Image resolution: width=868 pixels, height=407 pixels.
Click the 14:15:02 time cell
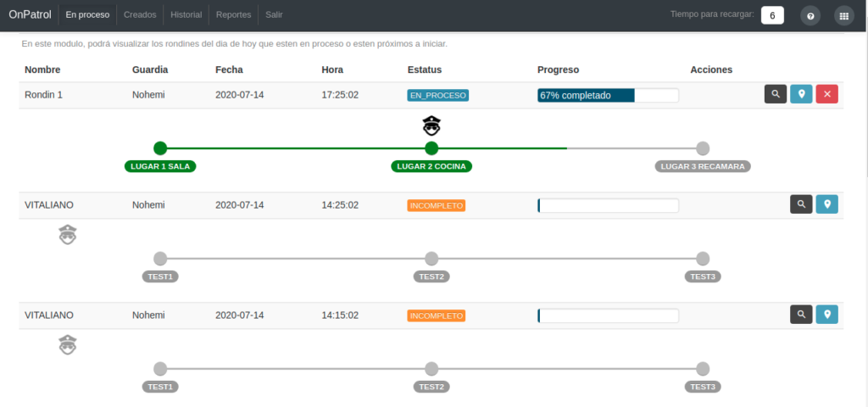pyautogui.click(x=340, y=315)
